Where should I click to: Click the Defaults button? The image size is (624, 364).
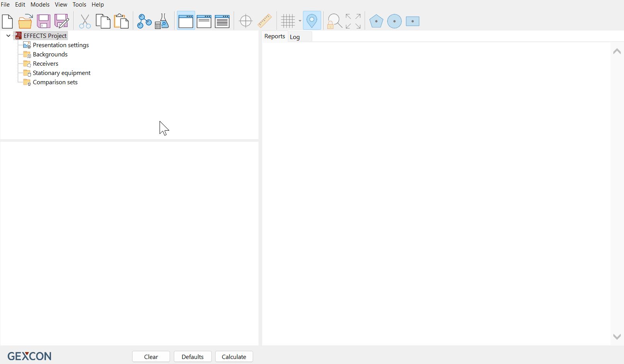point(193,357)
